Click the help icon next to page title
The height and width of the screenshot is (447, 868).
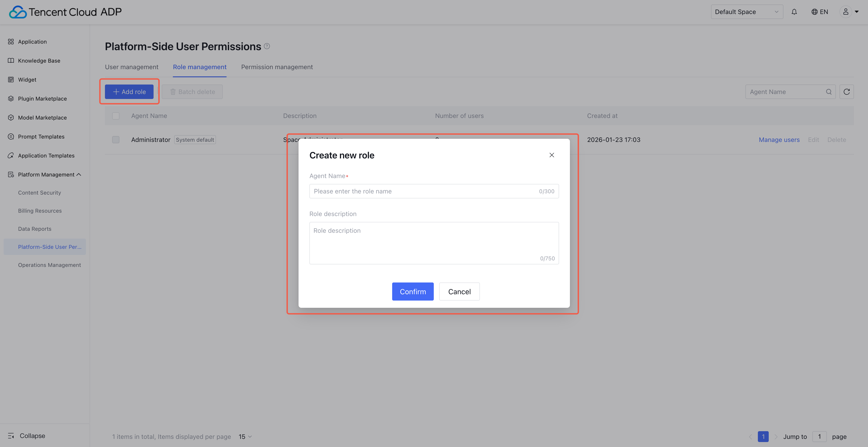coord(267,46)
